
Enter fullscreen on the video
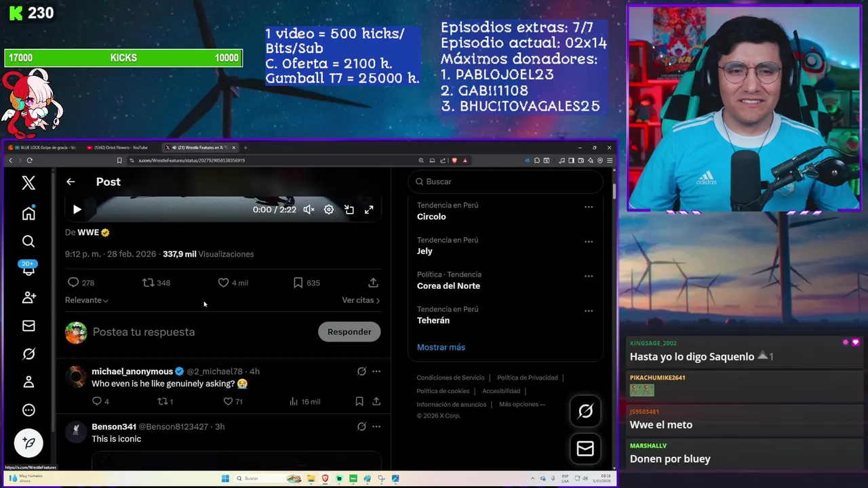(369, 210)
